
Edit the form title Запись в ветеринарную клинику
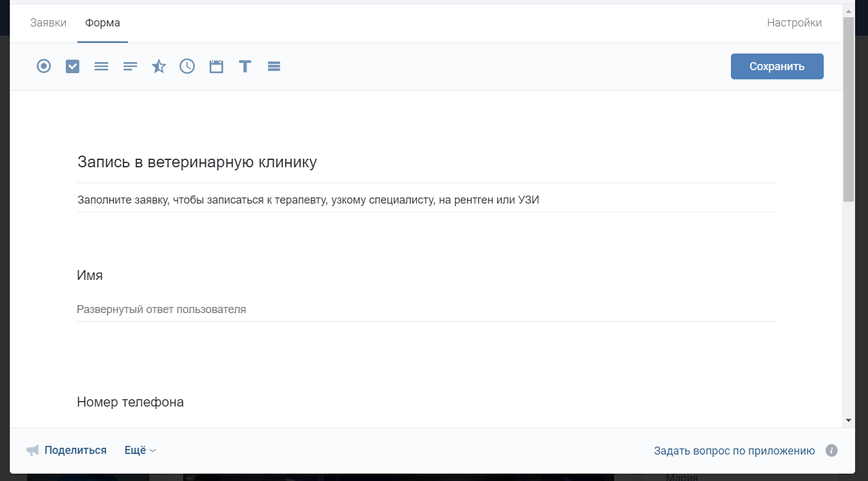coord(425,162)
